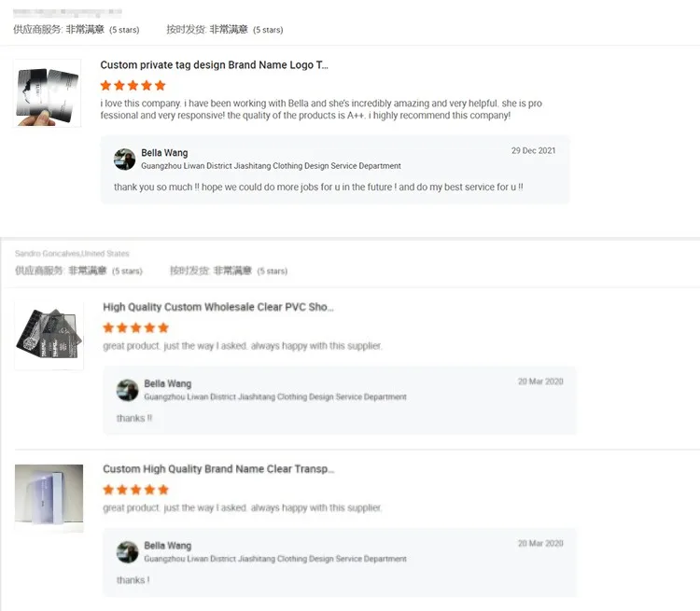Click the Bella Wang name in the 29 Dec 2021 reply
Screen dimensions: 700x611
click(164, 153)
